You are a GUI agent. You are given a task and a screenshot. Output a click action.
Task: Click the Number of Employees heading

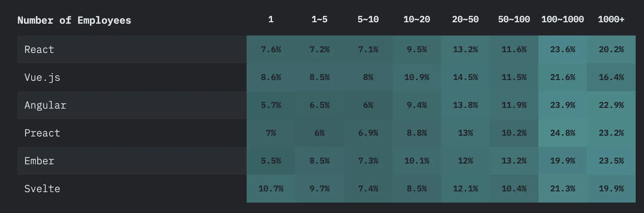(x=74, y=20)
